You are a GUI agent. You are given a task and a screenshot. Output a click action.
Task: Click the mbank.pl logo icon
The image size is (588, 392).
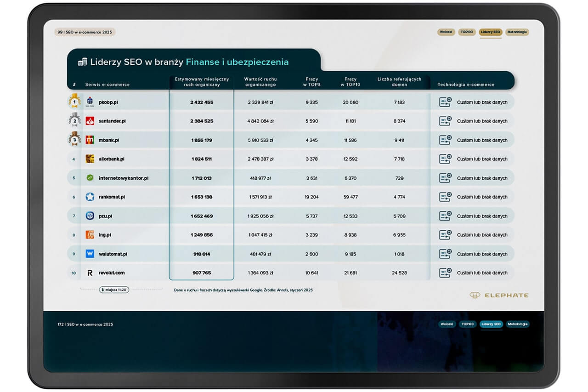90,140
